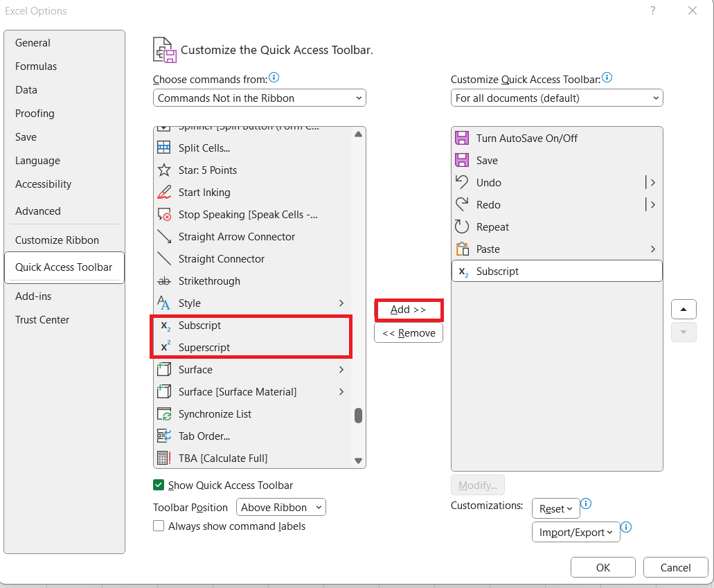The height and width of the screenshot is (588, 714).
Task: Click the Undo arrow icon
Action: (x=462, y=182)
